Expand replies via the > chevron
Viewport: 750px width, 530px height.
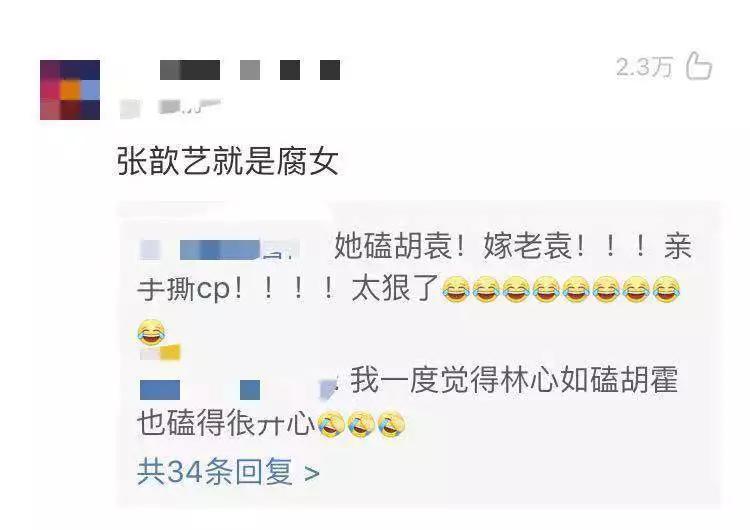tap(312, 474)
